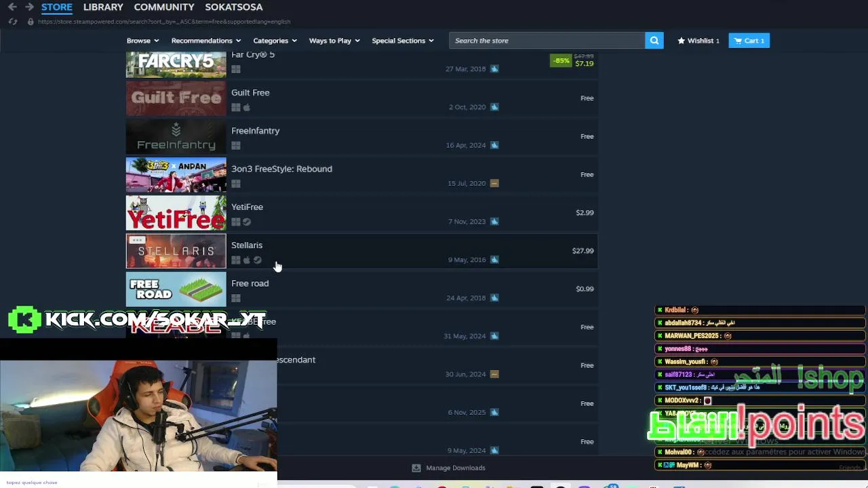Click the Apple icon under Guilt Free
The width and height of the screenshot is (868, 488).
pyautogui.click(x=247, y=107)
